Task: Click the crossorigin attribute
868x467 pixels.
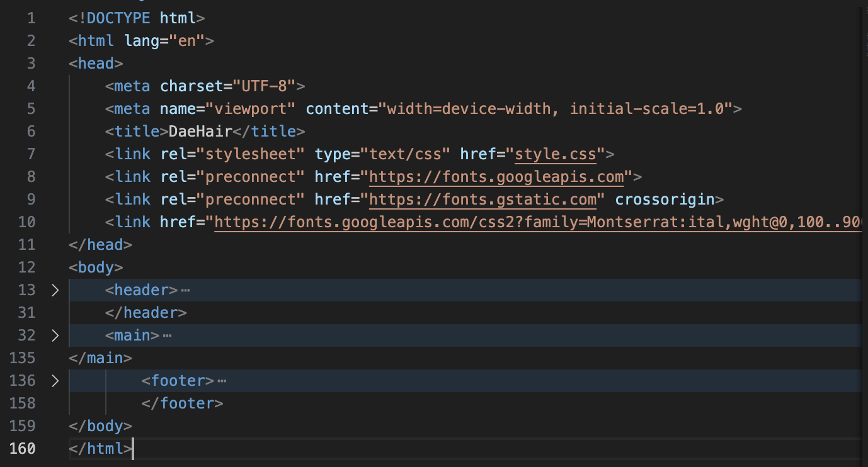Action: tap(665, 200)
